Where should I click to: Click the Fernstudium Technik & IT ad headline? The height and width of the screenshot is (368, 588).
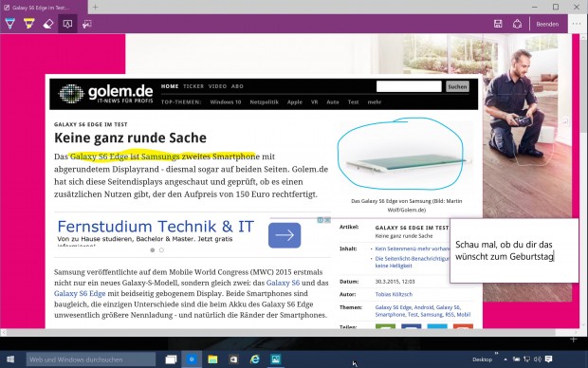point(156,227)
